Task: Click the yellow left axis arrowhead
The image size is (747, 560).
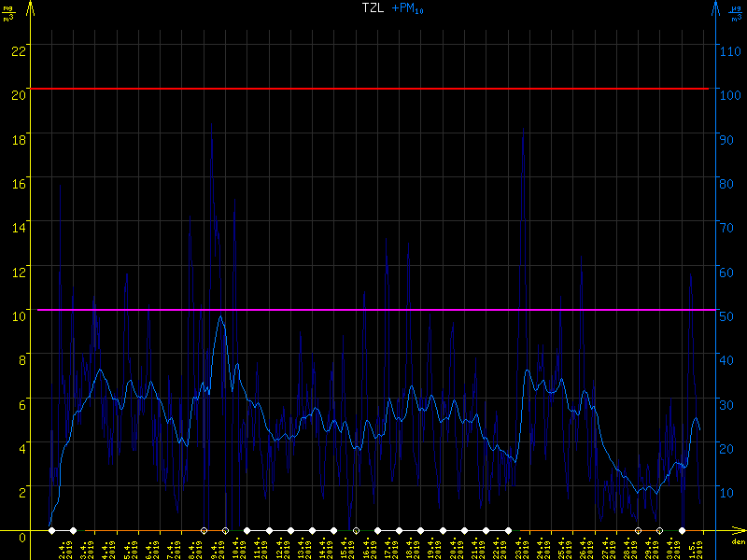Action: (30, 9)
